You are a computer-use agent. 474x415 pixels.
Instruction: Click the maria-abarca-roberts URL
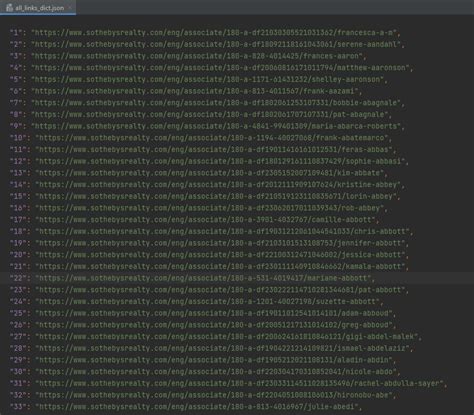pyautogui.click(x=216, y=126)
